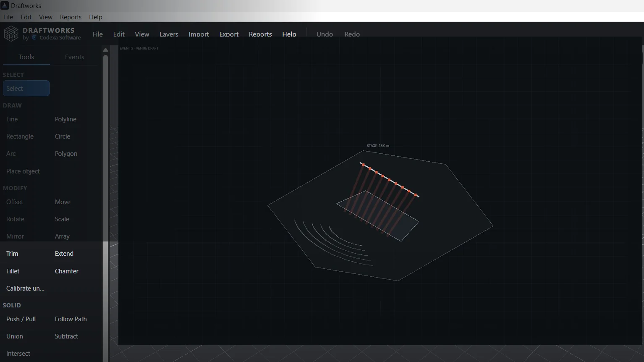
Task: Open the File menu in the OS menu bar
Action: coord(8,17)
